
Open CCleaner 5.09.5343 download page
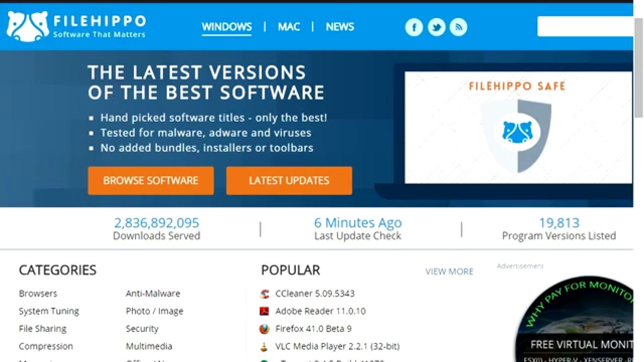point(315,294)
